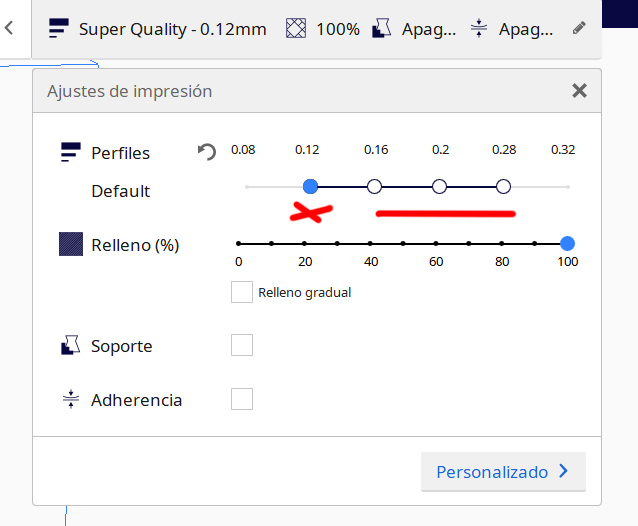Click the infill pattern icon beside 100%
The image size is (638, 526).
(295, 29)
